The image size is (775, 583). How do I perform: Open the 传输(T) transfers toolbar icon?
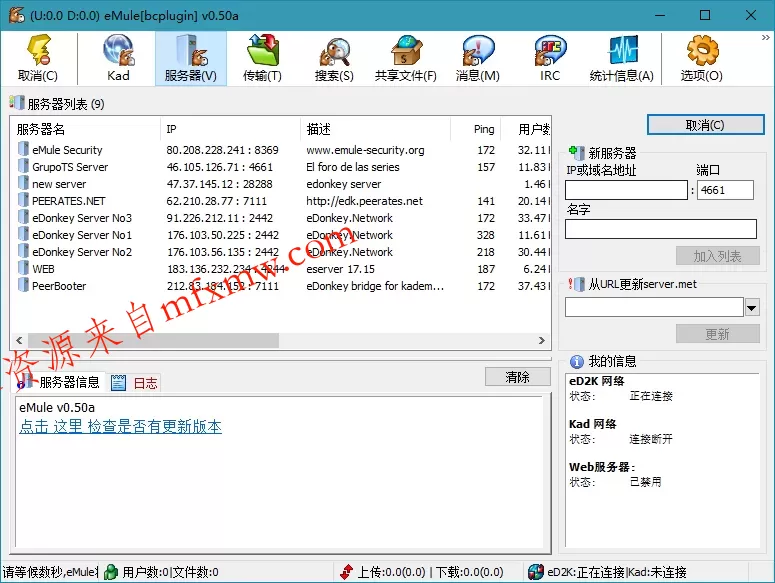(262, 58)
